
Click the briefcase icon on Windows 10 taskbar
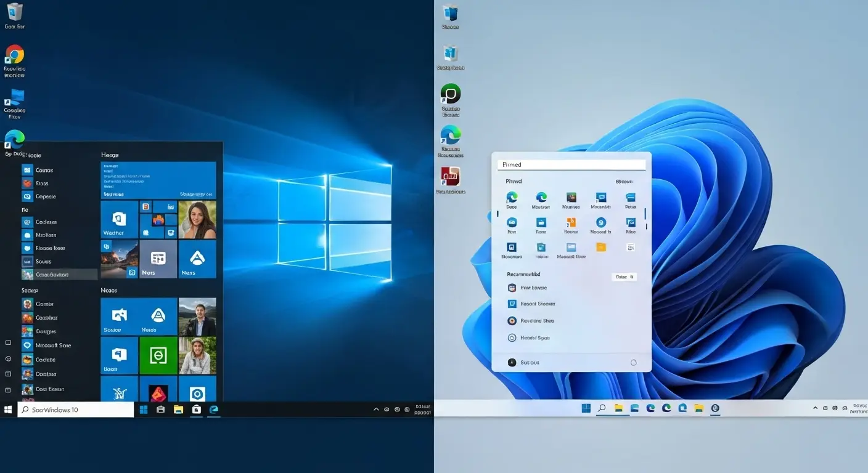point(160,410)
